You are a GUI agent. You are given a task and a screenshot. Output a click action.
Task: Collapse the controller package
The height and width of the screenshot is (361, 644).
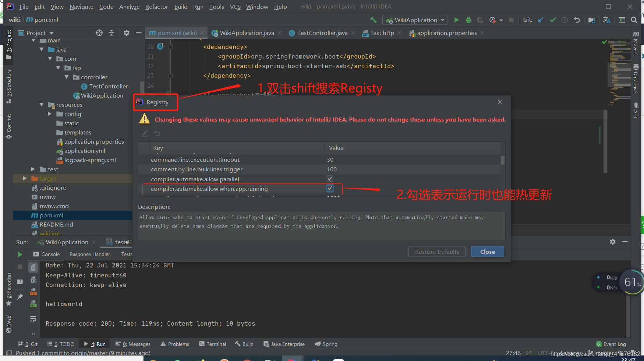[x=67, y=77]
